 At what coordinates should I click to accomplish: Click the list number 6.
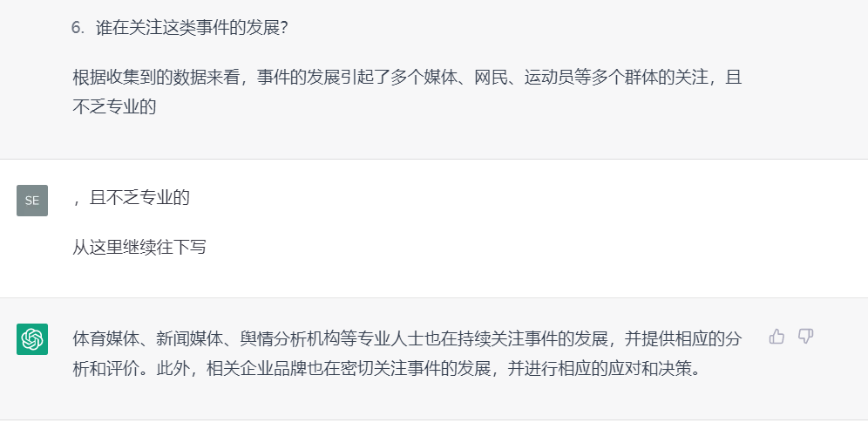[77, 28]
